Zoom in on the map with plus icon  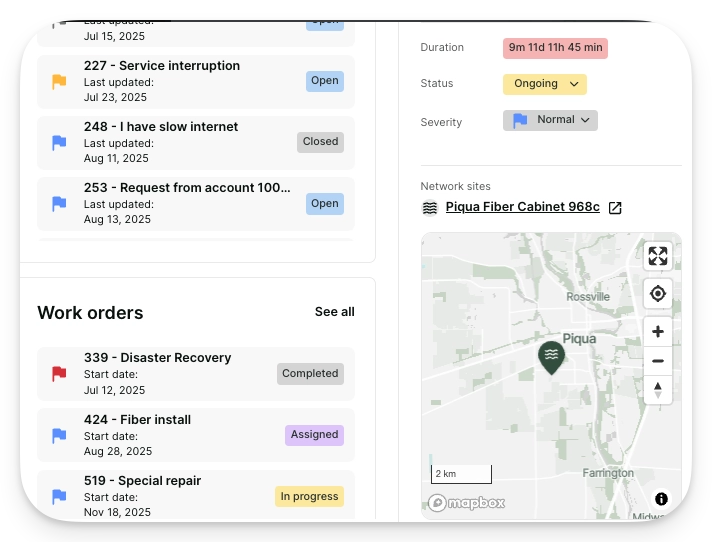tap(658, 332)
